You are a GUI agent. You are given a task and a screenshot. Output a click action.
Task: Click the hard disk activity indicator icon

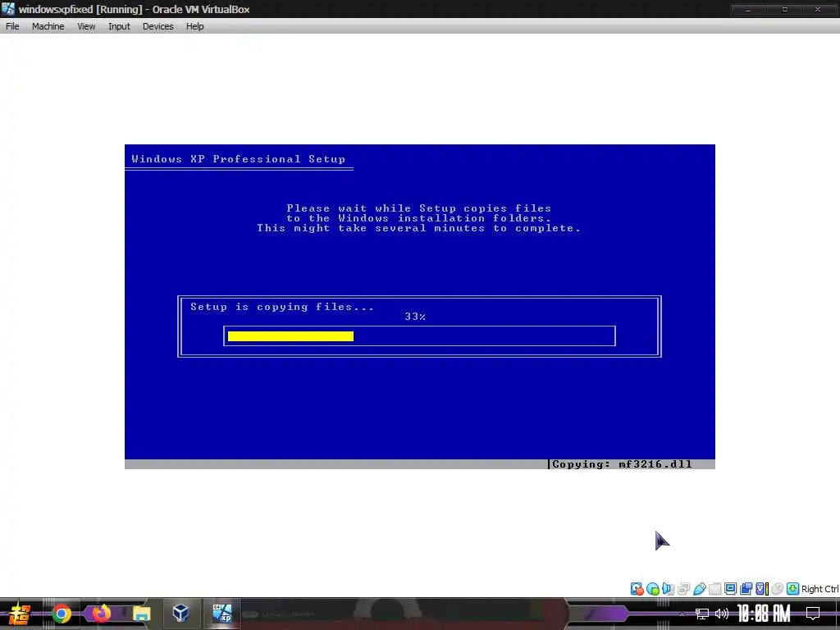(x=637, y=589)
